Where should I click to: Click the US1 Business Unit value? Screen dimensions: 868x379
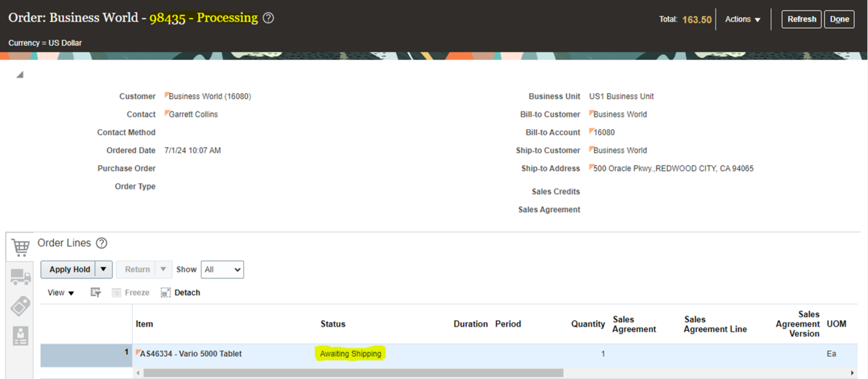pos(622,96)
